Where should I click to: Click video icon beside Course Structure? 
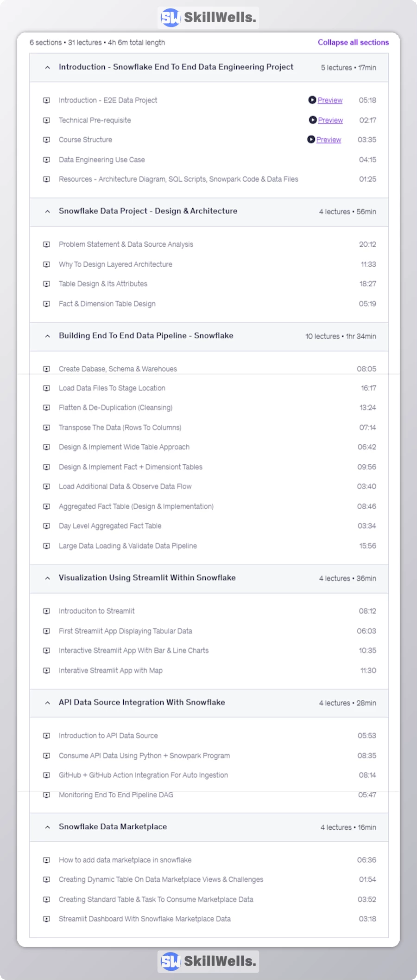[x=46, y=140]
